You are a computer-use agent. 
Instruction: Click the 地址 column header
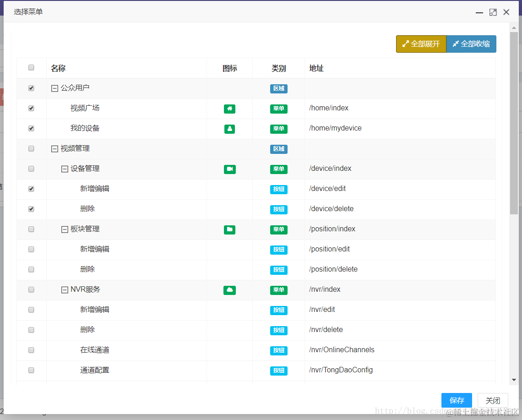(316, 68)
